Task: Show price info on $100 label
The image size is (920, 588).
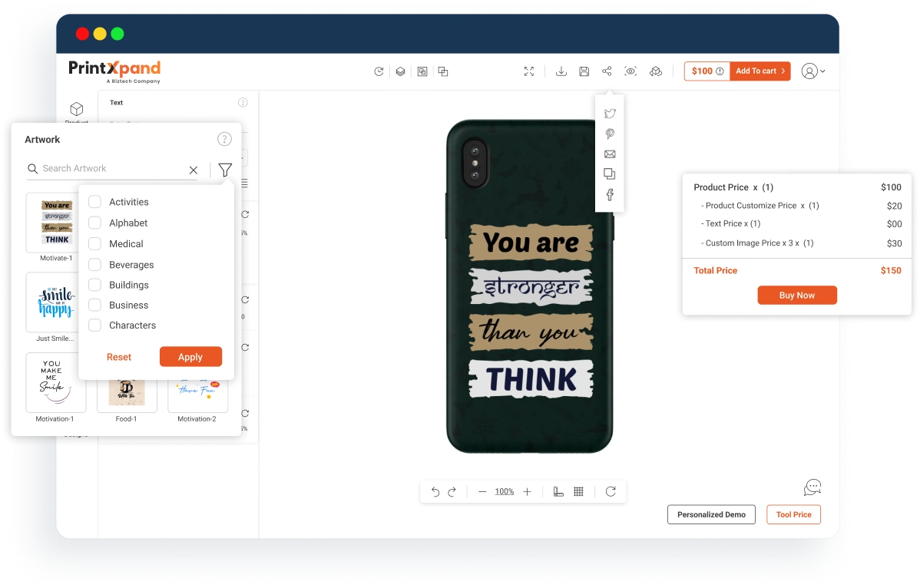Action: point(720,71)
